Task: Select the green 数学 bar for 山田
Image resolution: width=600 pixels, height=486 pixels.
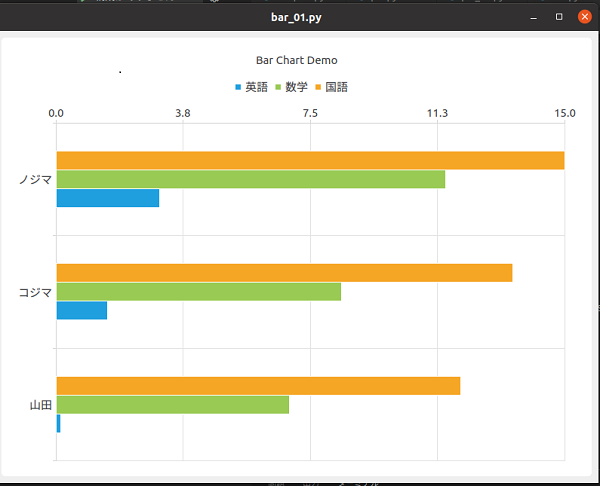Action: pyautogui.click(x=172, y=404)
